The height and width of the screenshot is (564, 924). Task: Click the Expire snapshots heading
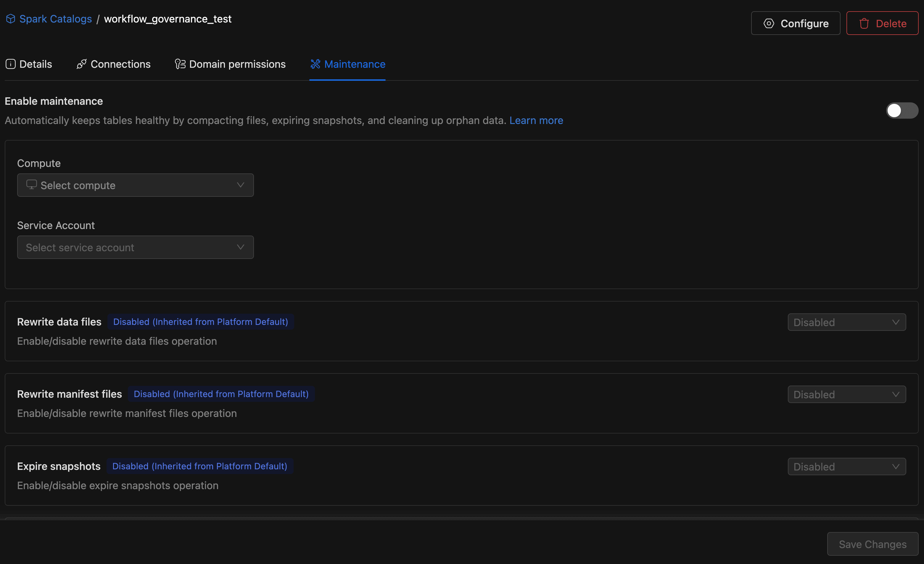[x=59, y=466]
